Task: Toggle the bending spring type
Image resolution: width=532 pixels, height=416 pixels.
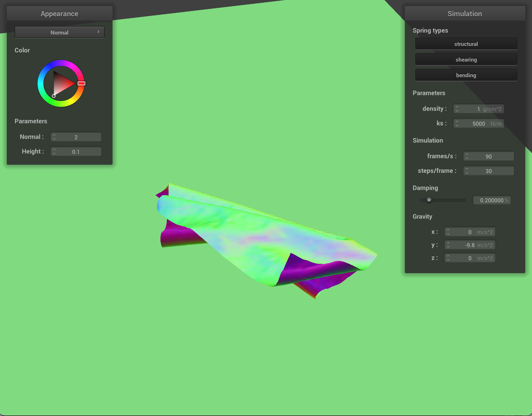Action: 466,75
